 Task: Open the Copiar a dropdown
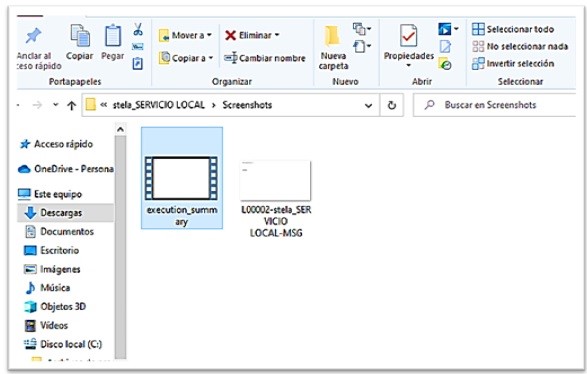(186, 58)
